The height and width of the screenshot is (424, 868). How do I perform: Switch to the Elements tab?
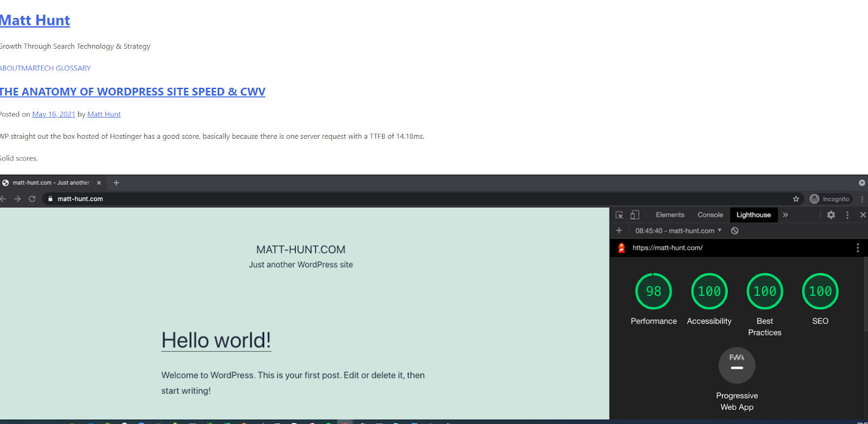670,215
